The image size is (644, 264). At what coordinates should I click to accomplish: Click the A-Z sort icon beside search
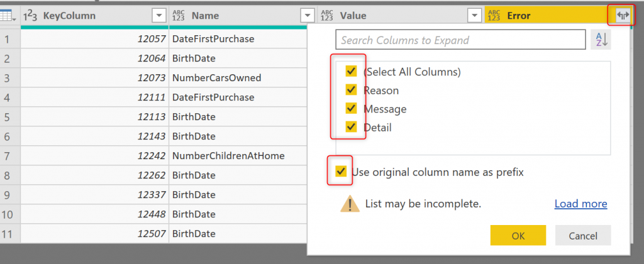point(601,40)
